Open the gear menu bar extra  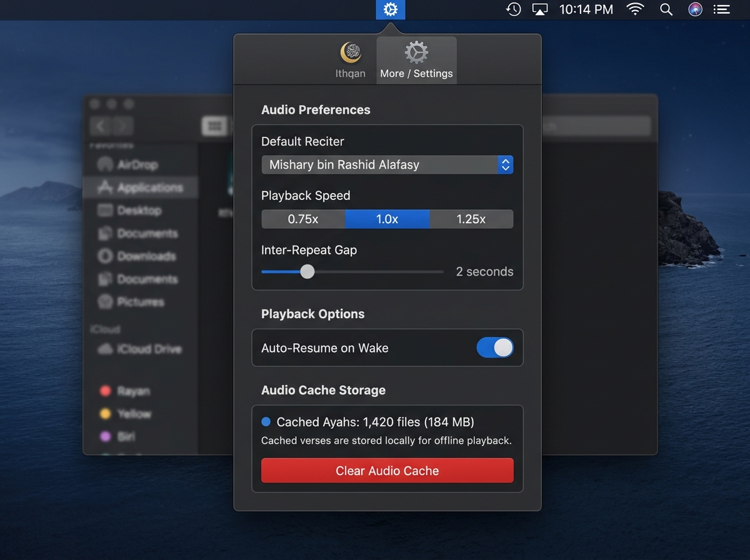(x=391, y=9)
